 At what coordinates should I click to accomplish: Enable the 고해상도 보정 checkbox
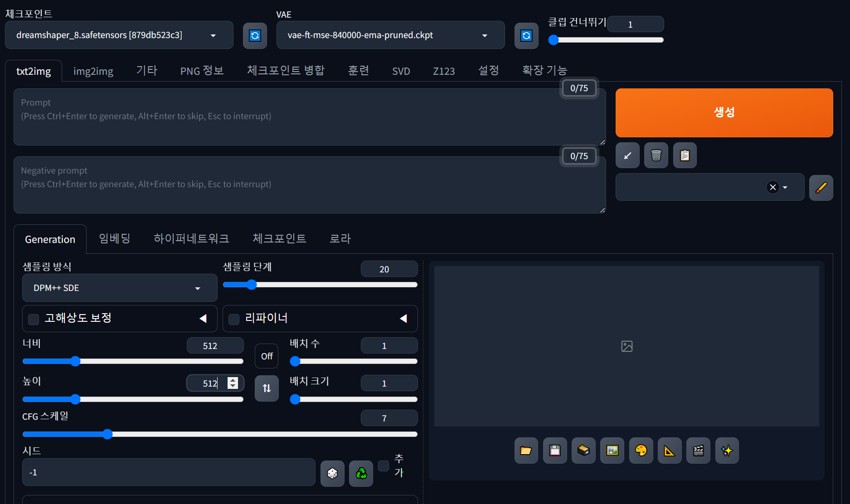(x=34, y=319)
